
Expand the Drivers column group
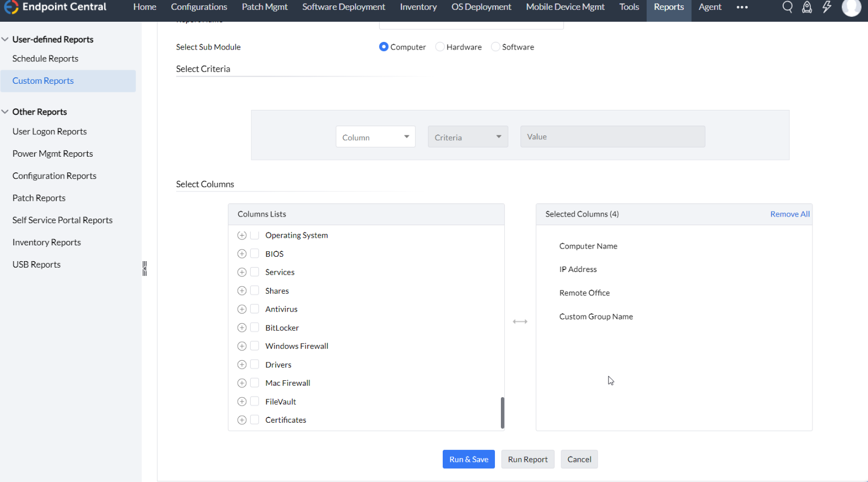click(242, 364)
